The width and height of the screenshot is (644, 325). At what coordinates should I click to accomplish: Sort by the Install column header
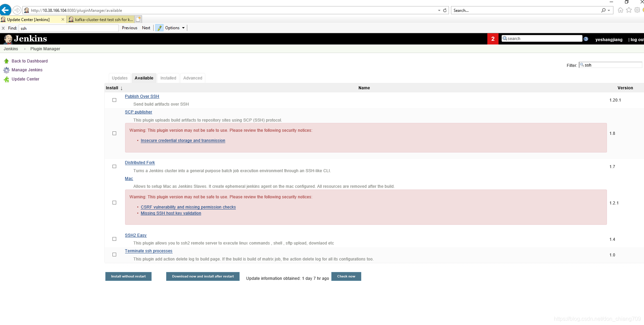114,88
